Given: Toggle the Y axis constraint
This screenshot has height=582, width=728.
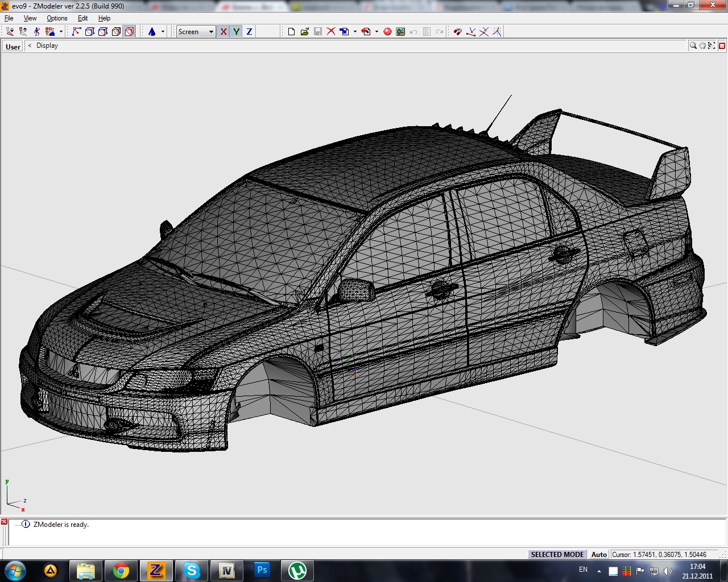Looking at the screenshot, I should coord(236,32).
